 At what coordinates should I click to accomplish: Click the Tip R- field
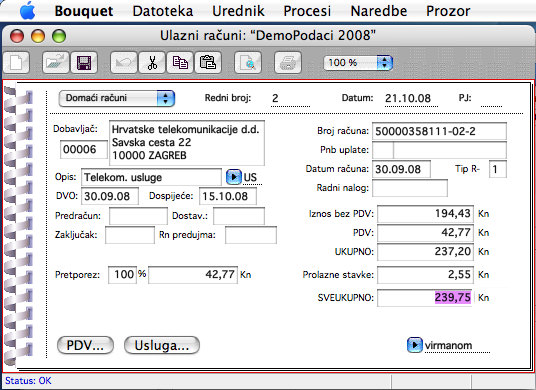(x=498, y=169)
